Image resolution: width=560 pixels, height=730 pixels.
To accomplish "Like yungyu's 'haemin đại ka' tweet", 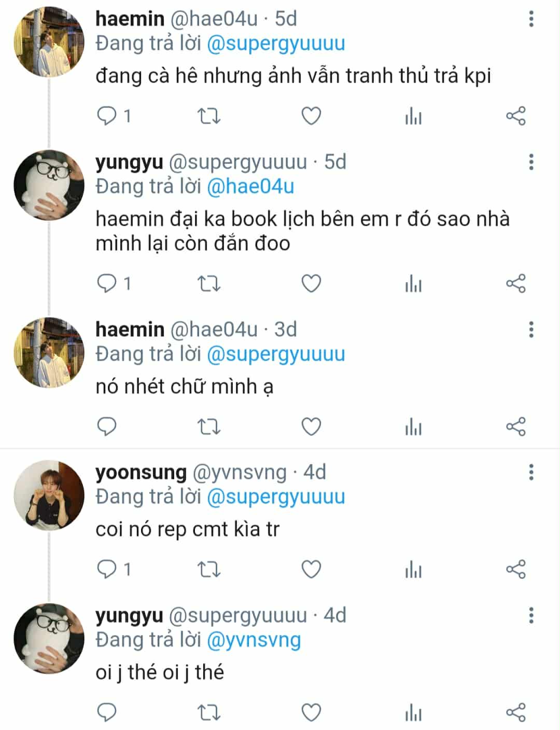I will pyautogui.click(x=311, y=284).
